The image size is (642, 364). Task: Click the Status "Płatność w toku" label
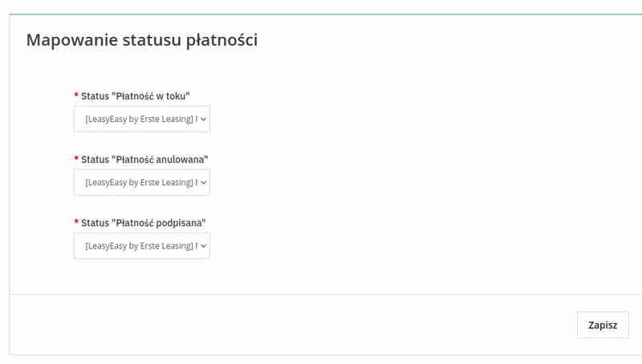coord(135,96)
